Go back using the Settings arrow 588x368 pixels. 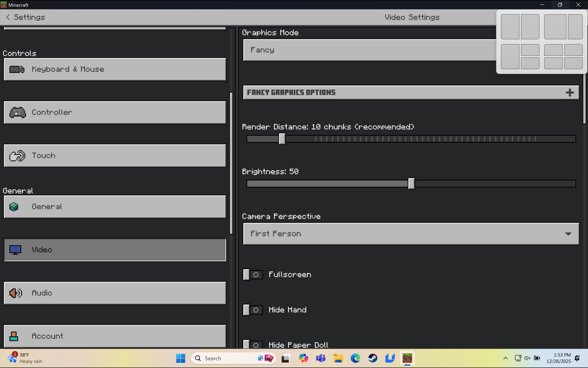click(x=8, y=17)
